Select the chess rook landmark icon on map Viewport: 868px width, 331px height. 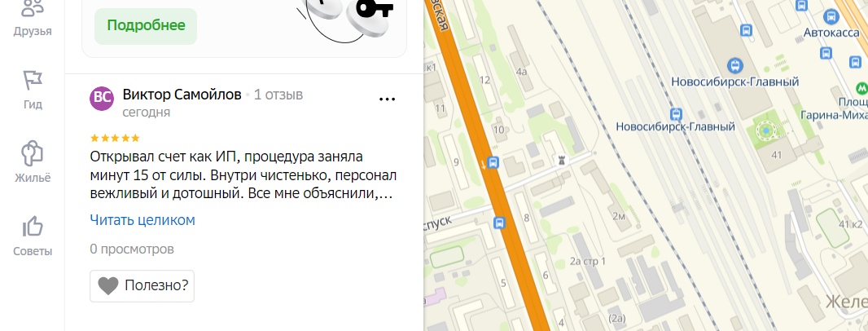[563, 161]
